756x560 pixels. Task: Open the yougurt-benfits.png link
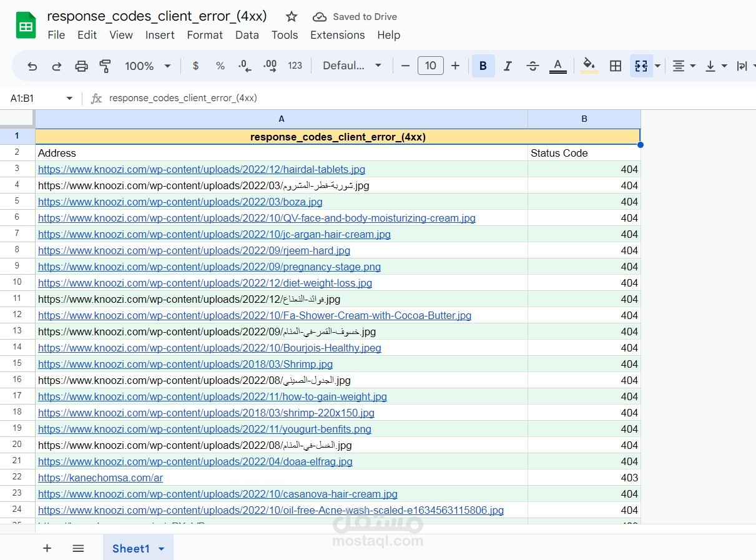(205, 429)
